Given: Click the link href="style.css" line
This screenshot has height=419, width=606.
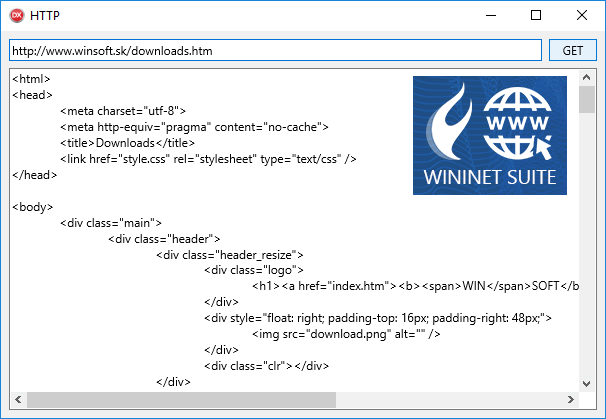Looking at the screenshot, I should point(208,159).
